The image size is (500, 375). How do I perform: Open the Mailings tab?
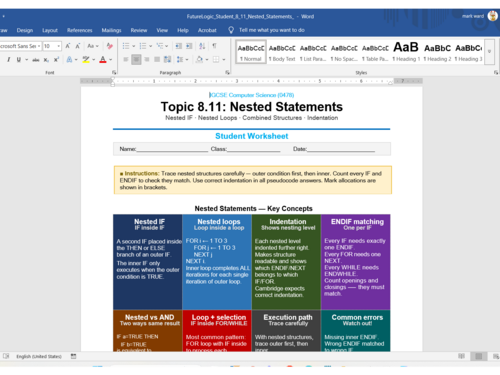pyautogui.click(x=111, y=30)
